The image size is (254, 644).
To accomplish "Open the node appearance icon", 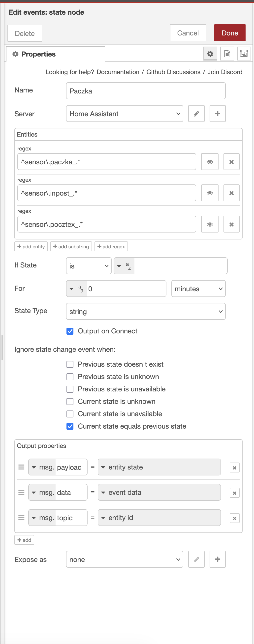I will [244, 54].
